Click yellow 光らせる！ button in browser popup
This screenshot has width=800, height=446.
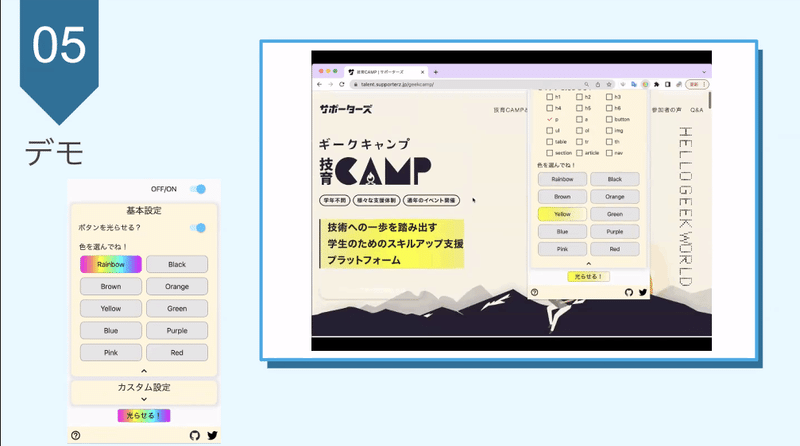(x=588, y=277)
